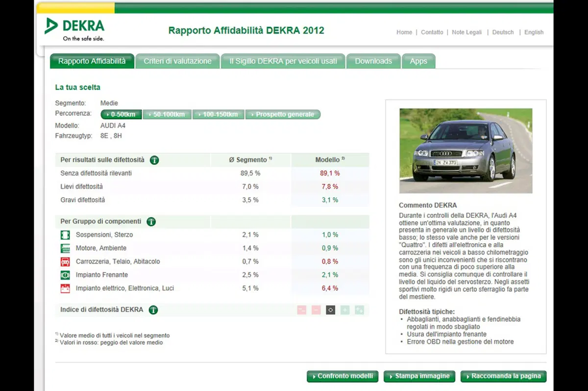Click the 89,1 % model value
This screenshot has width=588, height=391.
tap(330, 173)
